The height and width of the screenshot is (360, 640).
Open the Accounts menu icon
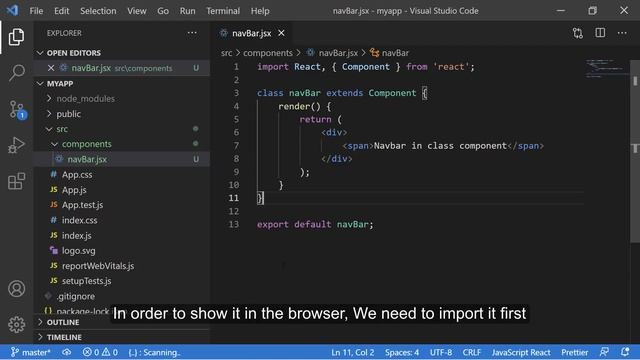(16, 289)
